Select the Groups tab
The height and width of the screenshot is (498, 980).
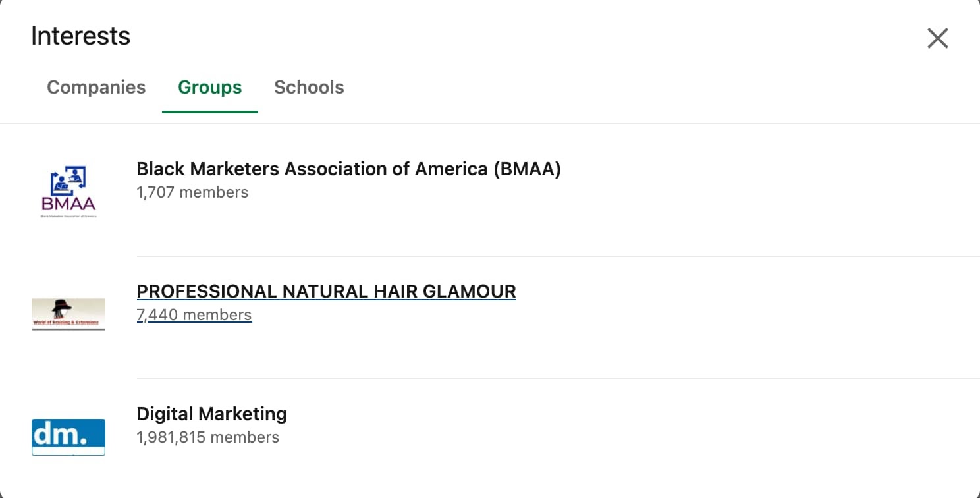(x=209, y=87)
